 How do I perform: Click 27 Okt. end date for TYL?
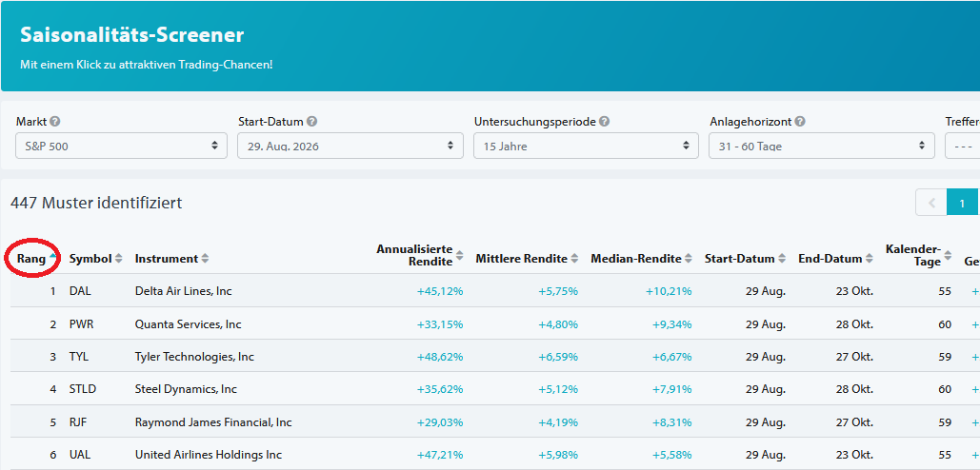click(x=853, y=357)
